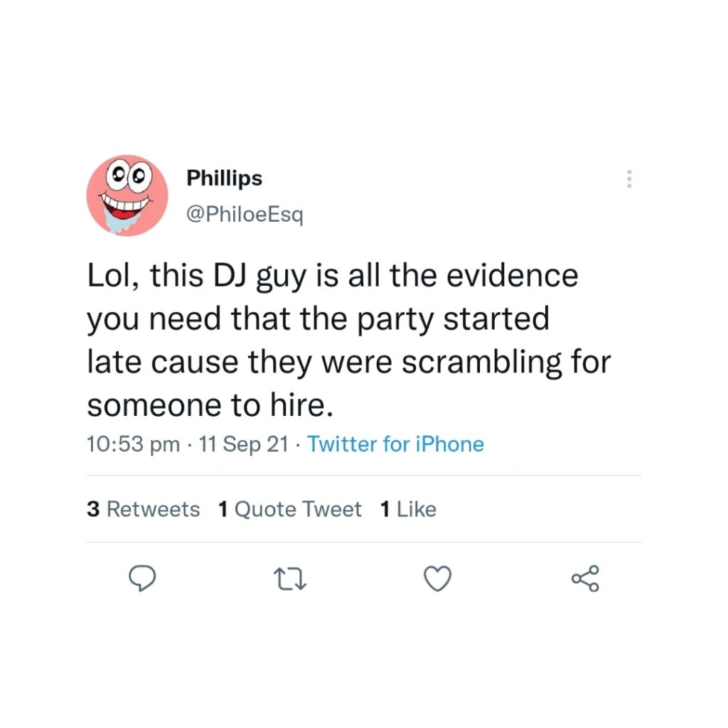Open the Twitter for iPhone source link
The image size is (728, 728).
click(395, 445)
